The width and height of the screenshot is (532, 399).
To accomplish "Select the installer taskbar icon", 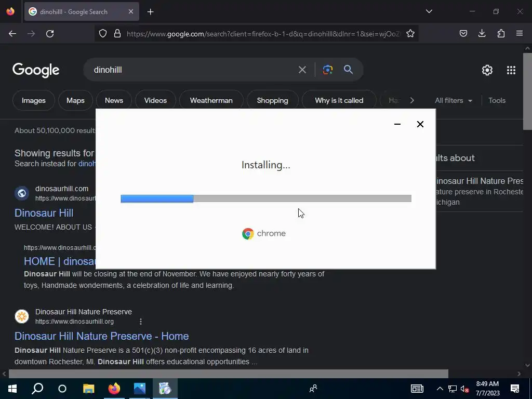I will click(x=165, y=389).
